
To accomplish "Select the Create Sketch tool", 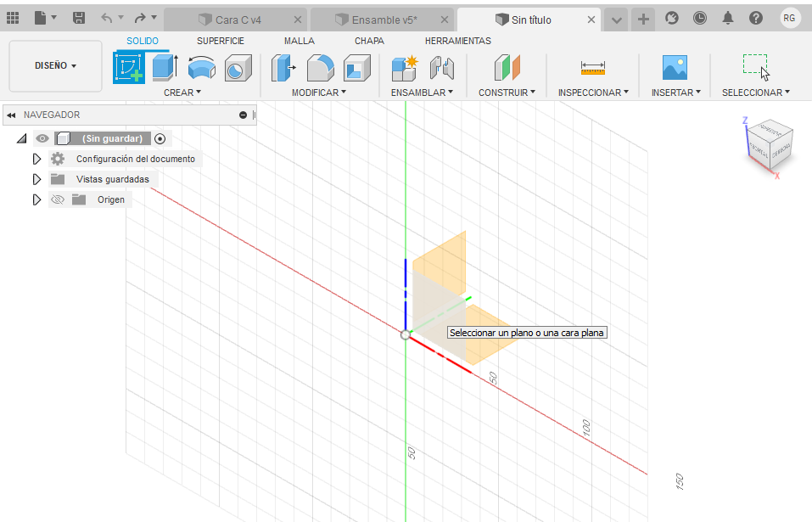I will click(x=129, y=68).
